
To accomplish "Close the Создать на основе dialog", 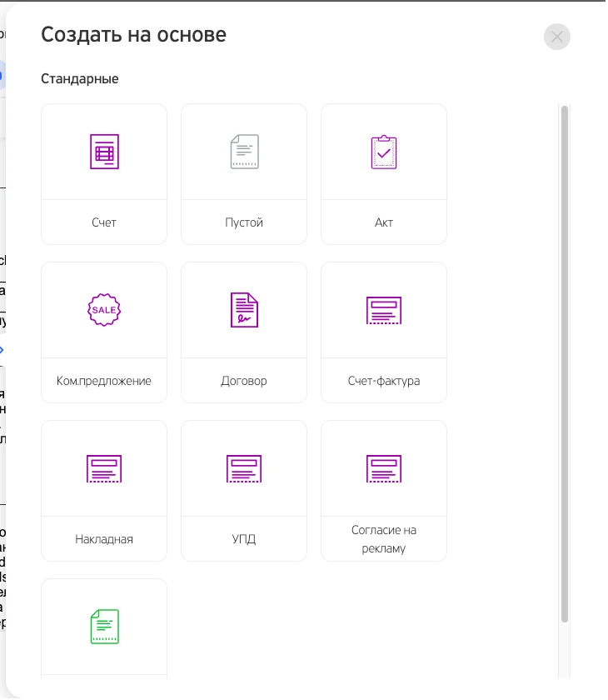I will click(556, 37).
